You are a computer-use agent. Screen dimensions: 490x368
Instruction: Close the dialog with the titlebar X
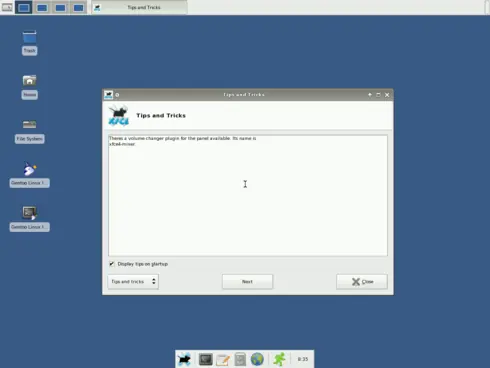click(x=387, y=95)
